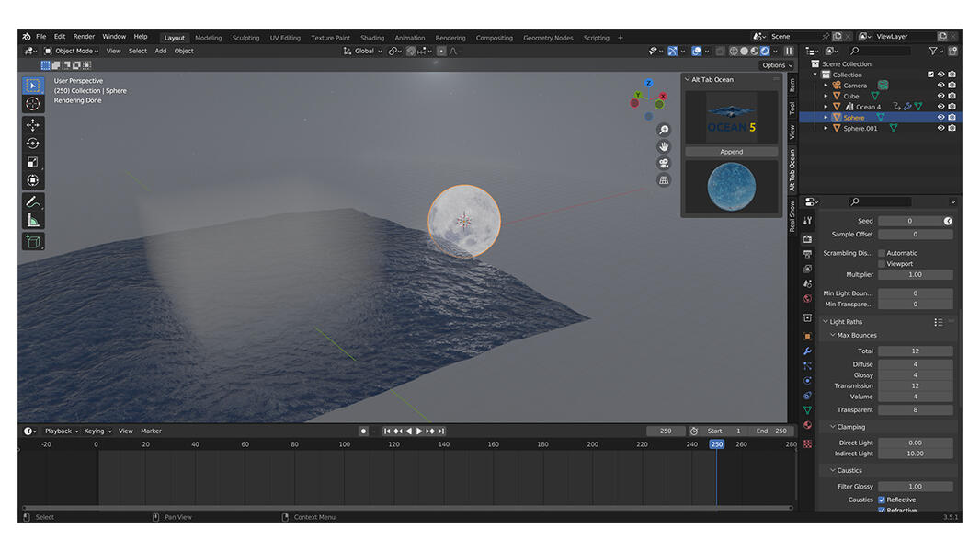Viewport: 980px width, 552px height.
Task: Select the Cursor tool in the toolbar
Action: pyautogui.click(x=33, y=104)
